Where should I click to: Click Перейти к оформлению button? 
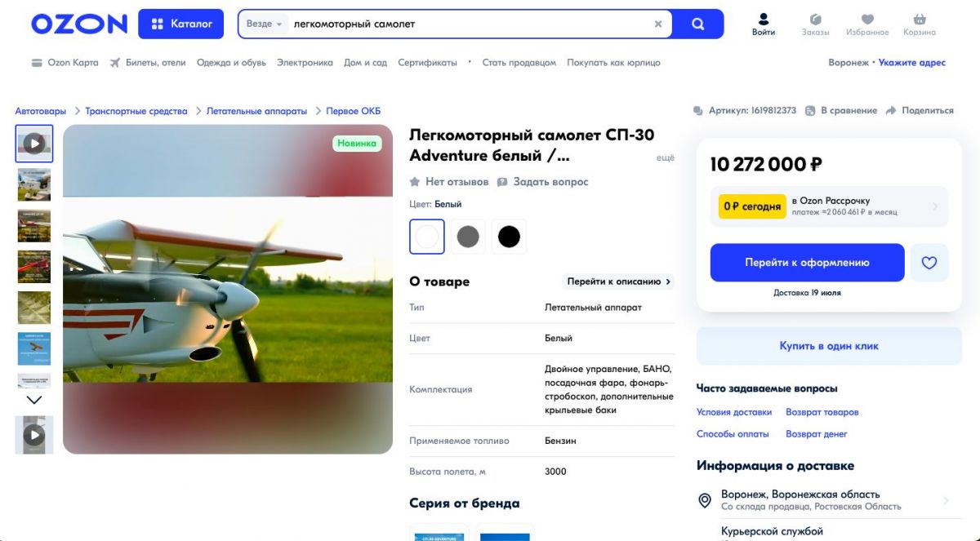pyautogui.click(x=807, y=263)
